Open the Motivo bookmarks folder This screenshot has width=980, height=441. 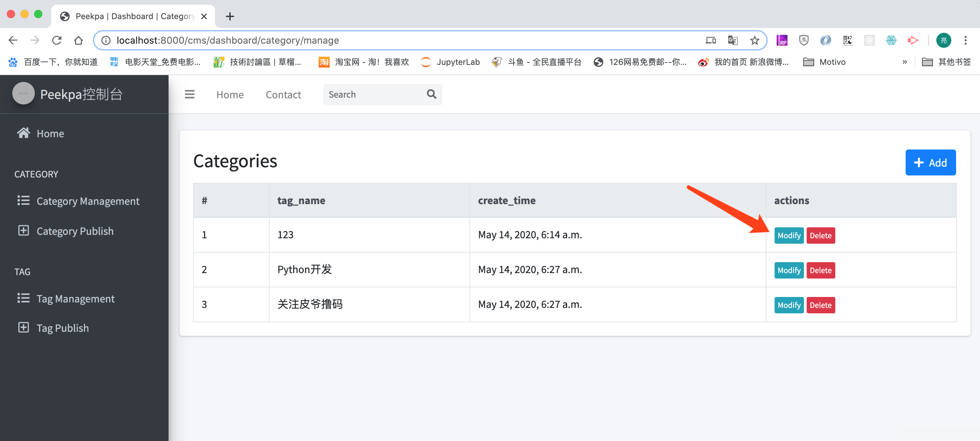824,62
